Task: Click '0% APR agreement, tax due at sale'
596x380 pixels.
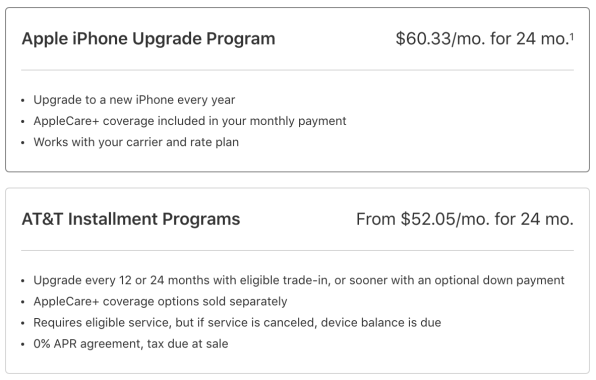Action: 131,344
